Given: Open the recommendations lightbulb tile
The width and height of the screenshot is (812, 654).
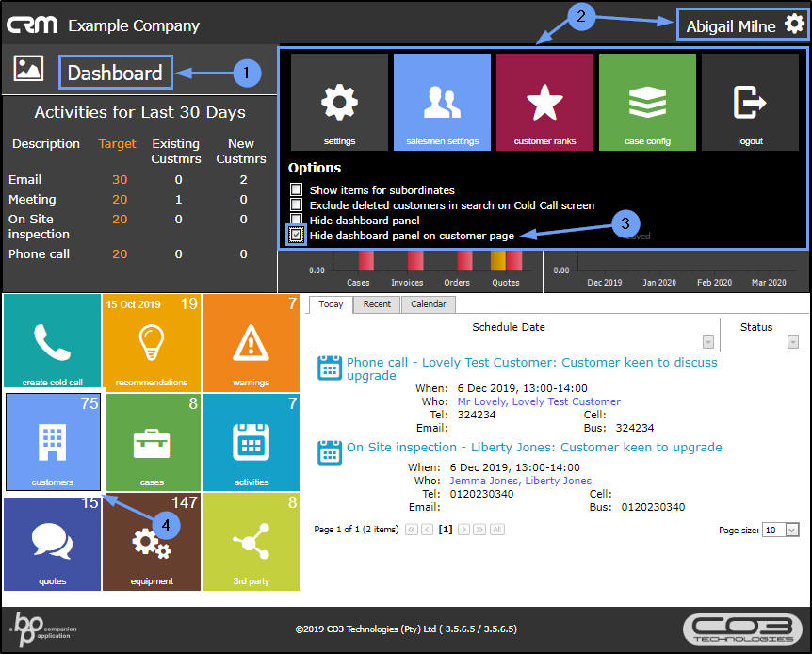Looking at the screenshot, I should pyautogui.click(x=152, y=342).
